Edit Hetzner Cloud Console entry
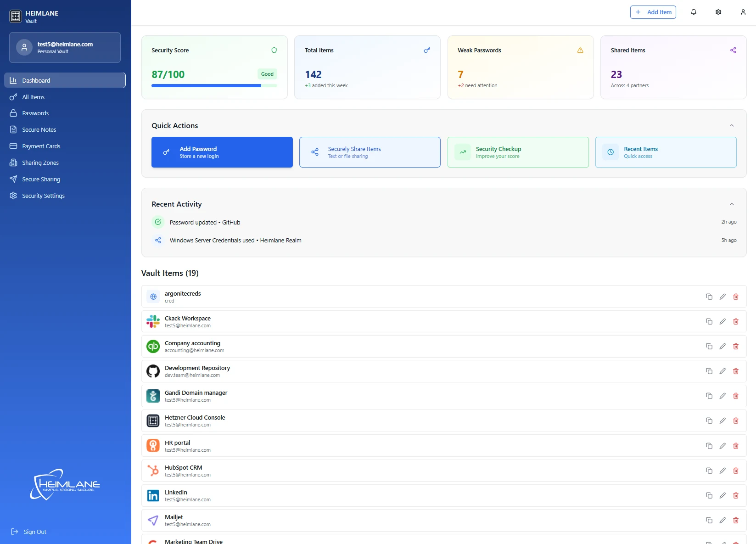Viewport: 756px width, 544px height. tap(722, 421)
